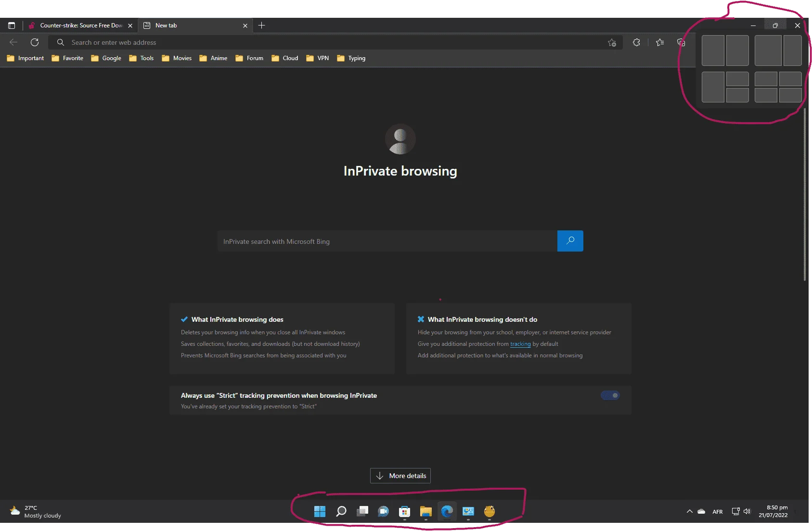Viewport: 812px width, 531px height.
Task: Open the Extensions puzzle icon
Action: 636,42
